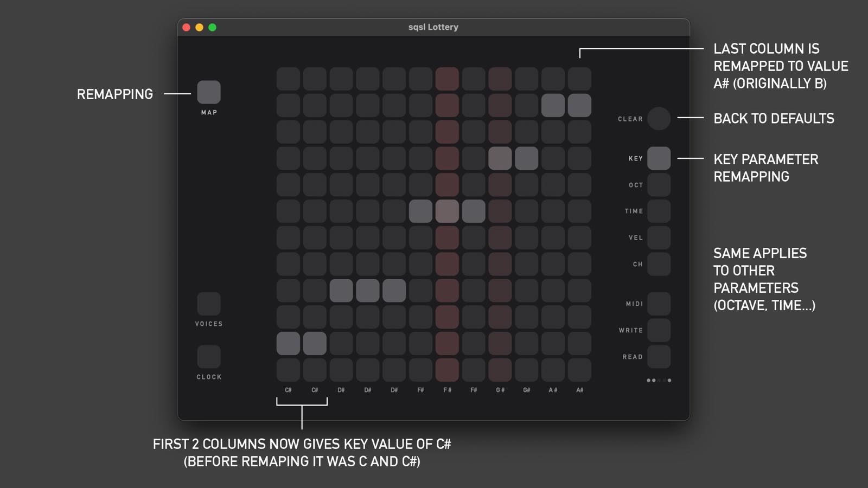
Task: Click the lit pad in rightmost A# column
Action: pos(579,105)
